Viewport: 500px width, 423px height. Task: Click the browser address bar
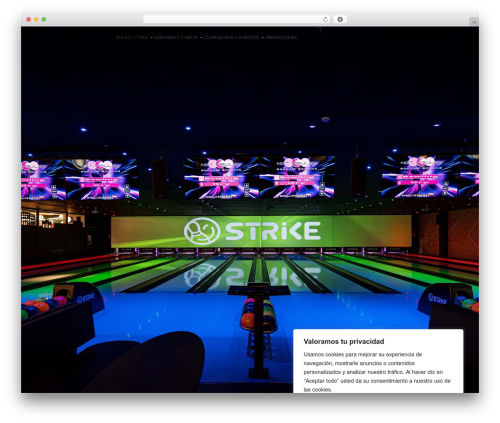point(236,19)
